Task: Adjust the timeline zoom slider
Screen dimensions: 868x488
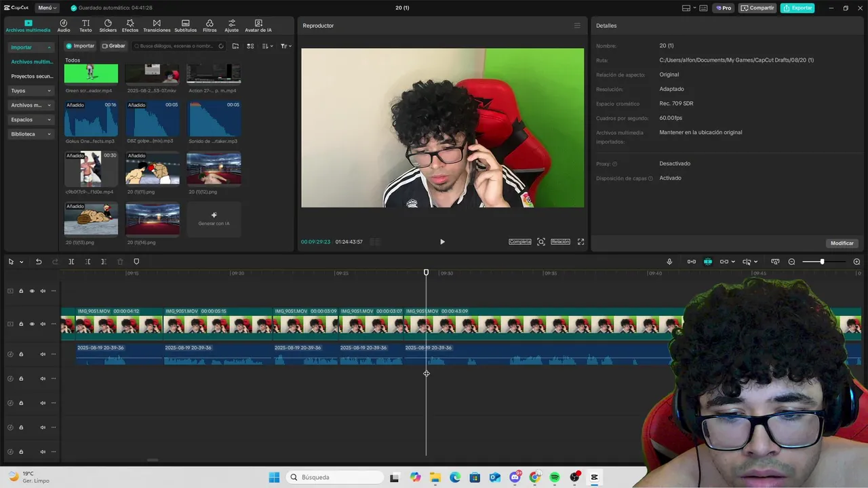Action: [823, 262]
